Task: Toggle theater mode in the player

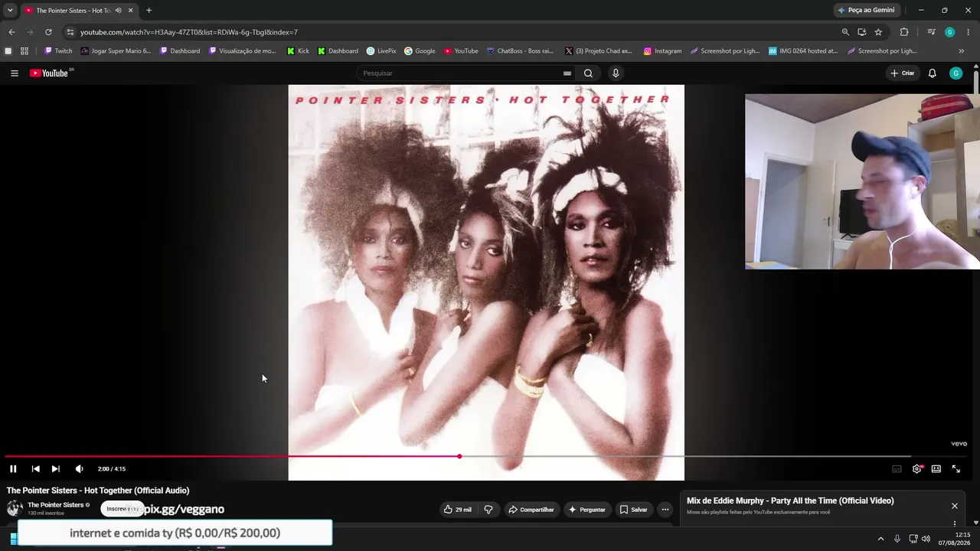Action: point(936,469)
